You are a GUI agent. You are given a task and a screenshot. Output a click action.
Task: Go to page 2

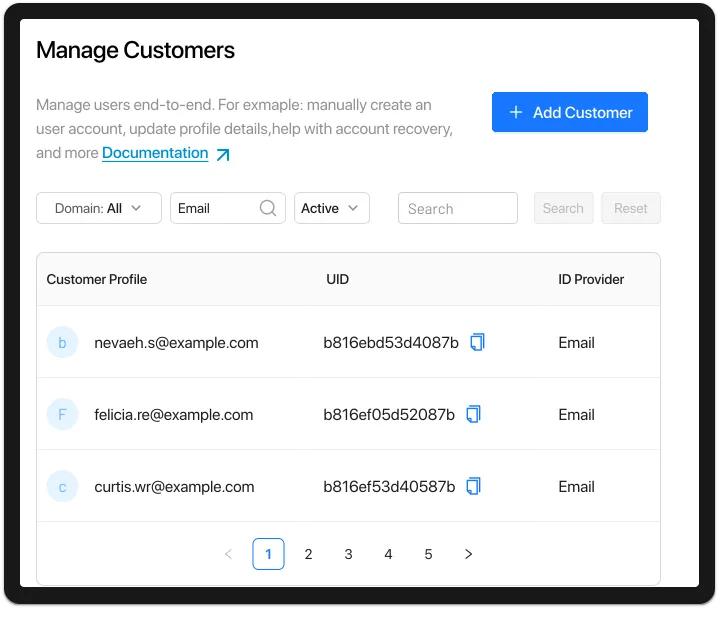coord(308,554)
